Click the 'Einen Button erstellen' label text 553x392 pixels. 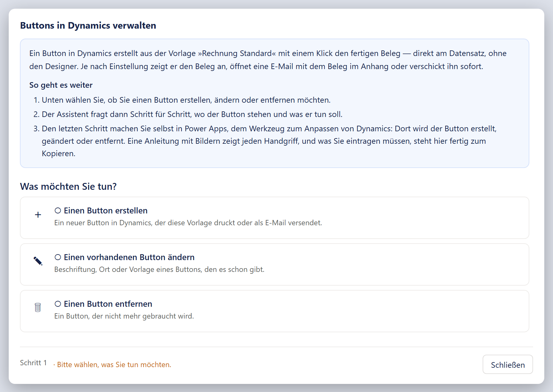click(106, 211)
